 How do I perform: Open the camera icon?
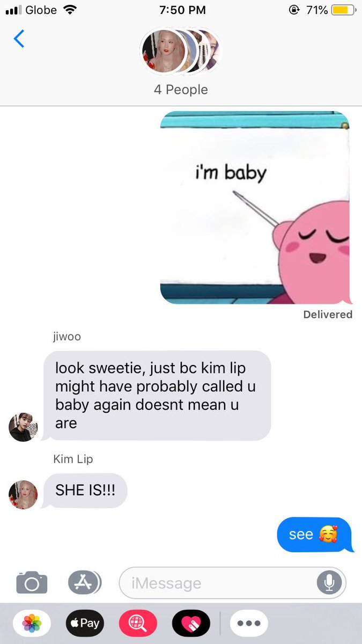click(32, 583)
